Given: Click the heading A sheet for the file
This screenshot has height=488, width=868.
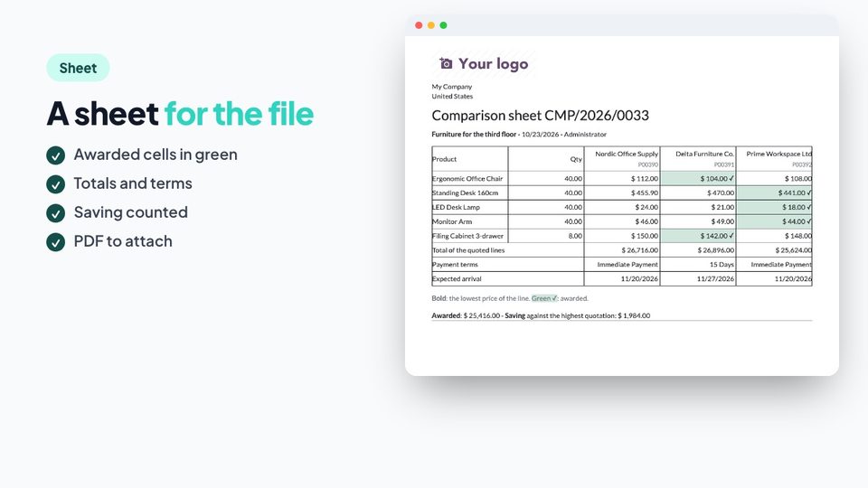Looking at the screenshot, I should click(180, 114).
